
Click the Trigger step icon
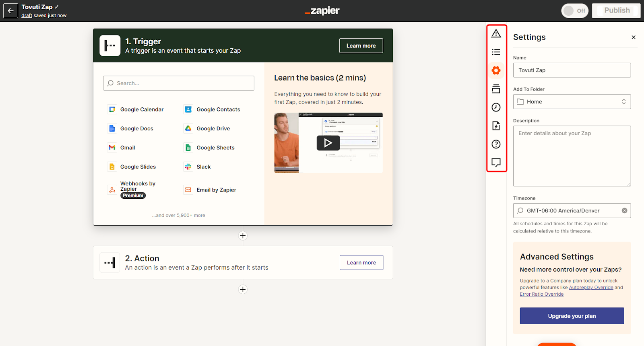coord(110,45)
